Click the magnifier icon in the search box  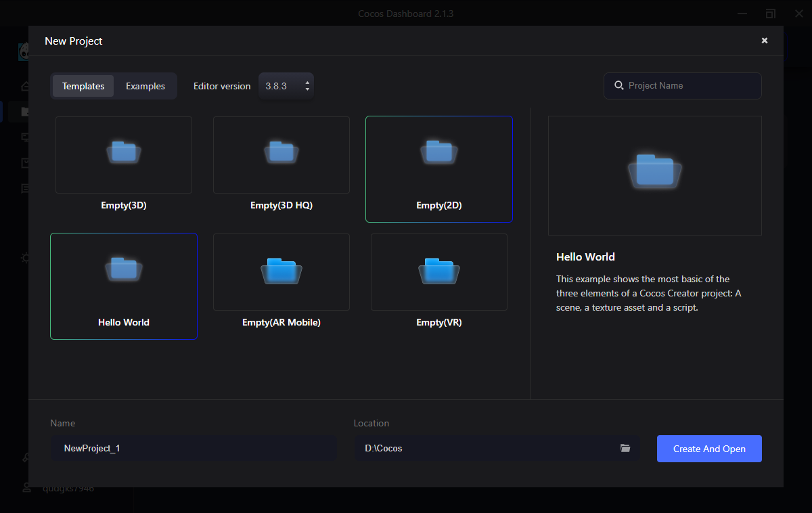point(618,86)
